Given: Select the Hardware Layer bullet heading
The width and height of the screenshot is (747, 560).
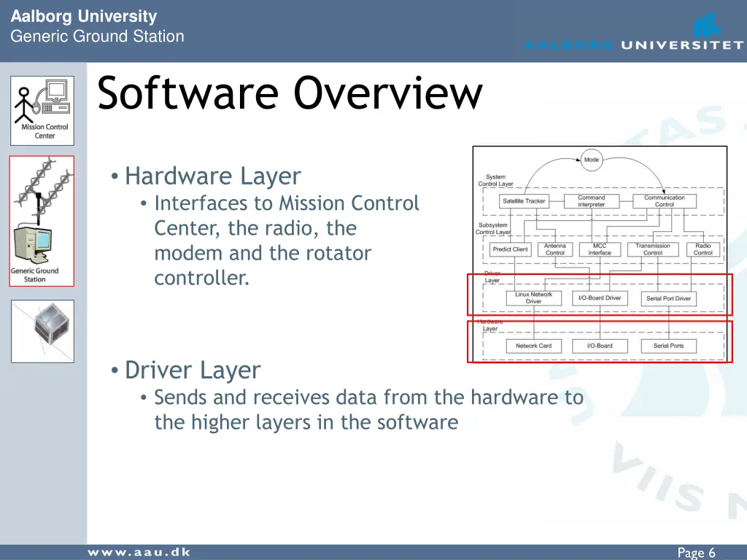Looking at the screenshot, I should [x=212, y=176].
